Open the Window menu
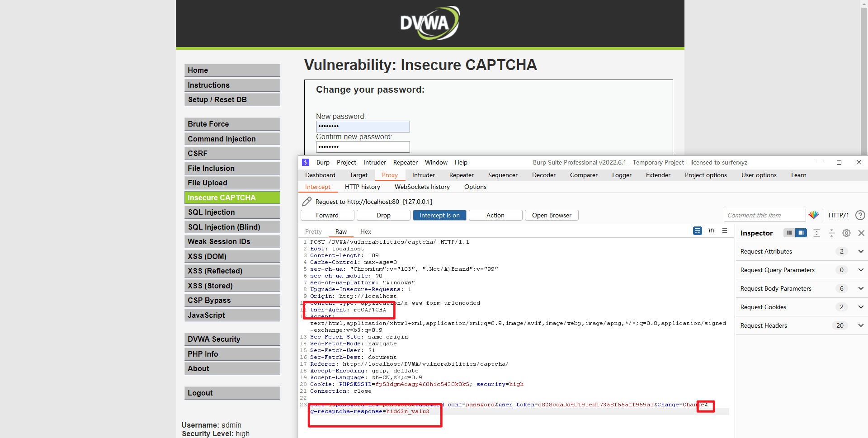The width and height of the screenshot is (868, 438). (x=436, y=162)
